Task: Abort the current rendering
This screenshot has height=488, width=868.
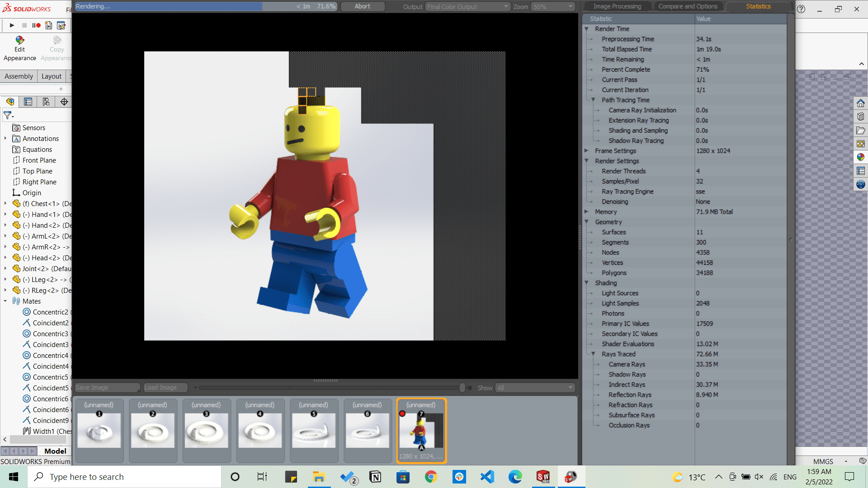Action: (363, 6)
